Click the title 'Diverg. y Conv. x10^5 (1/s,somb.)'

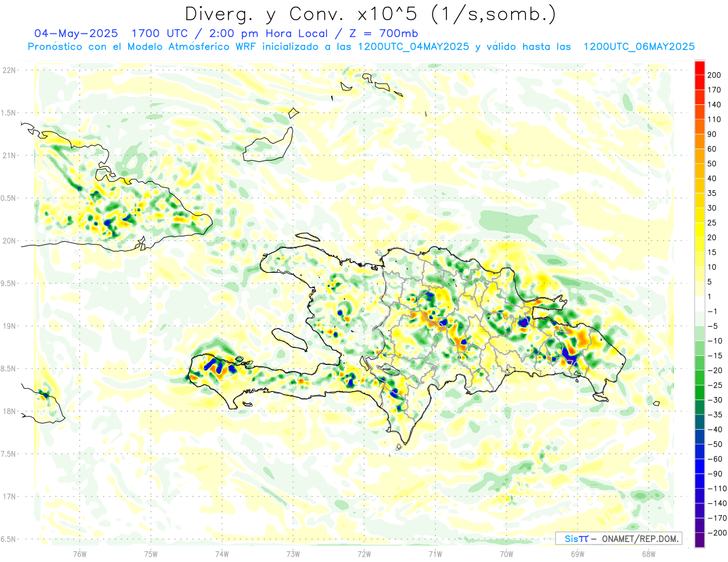pyautogui.click(x=370, y=14)
